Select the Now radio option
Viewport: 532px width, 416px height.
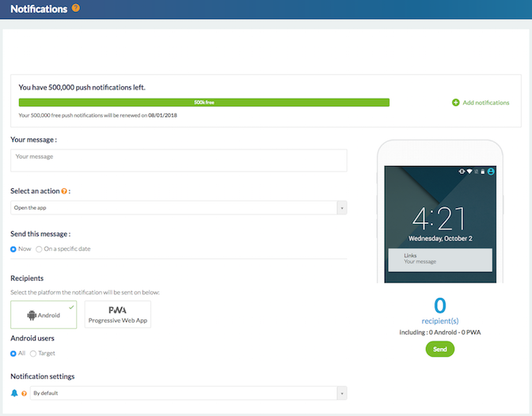point(13,249)
